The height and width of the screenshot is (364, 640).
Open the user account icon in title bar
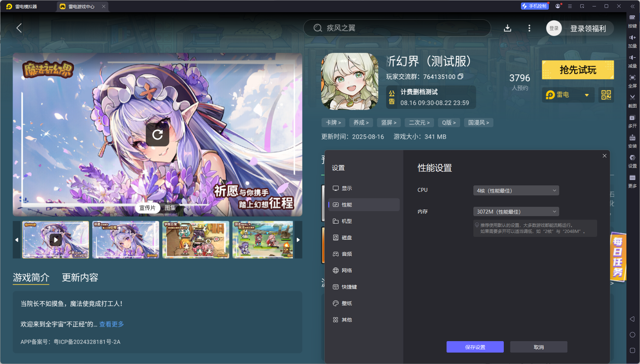[x=558, y=6]
